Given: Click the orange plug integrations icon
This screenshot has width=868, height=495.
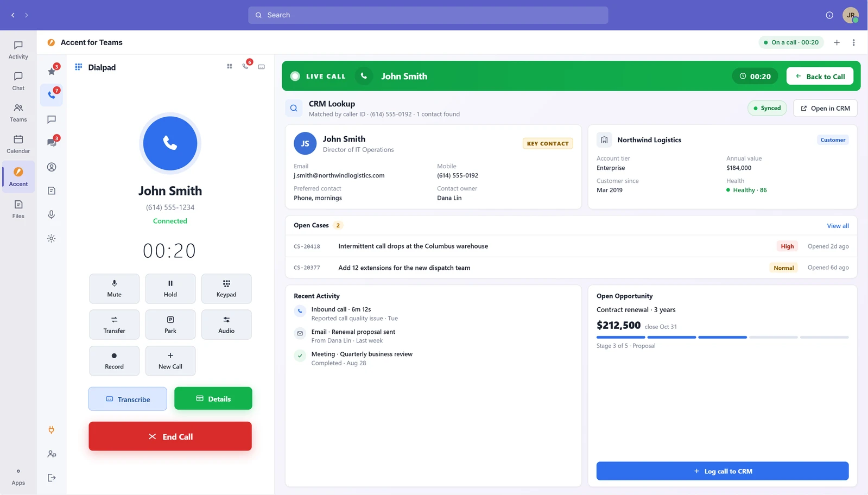Looking at the screenshot, I should coord(52,430).
